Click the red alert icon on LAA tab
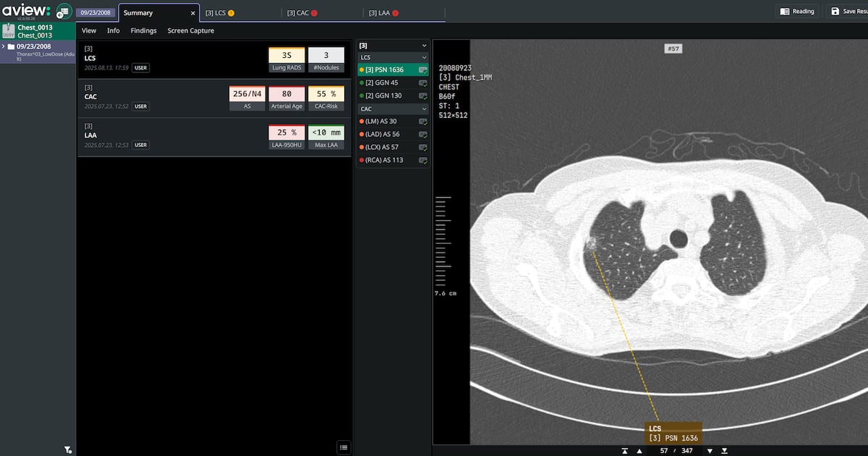 point(395,13)
